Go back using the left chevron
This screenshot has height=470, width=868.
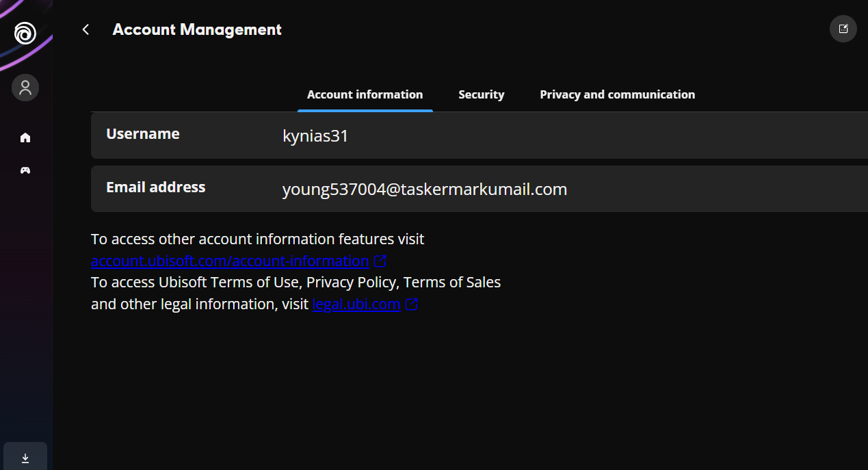(86, 29)
